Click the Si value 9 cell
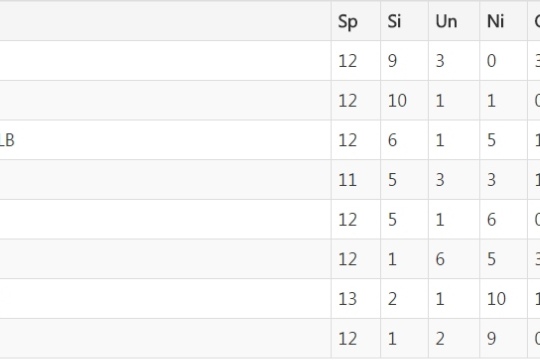This screenshot has width=540, height=360. (x=404, y=61)
